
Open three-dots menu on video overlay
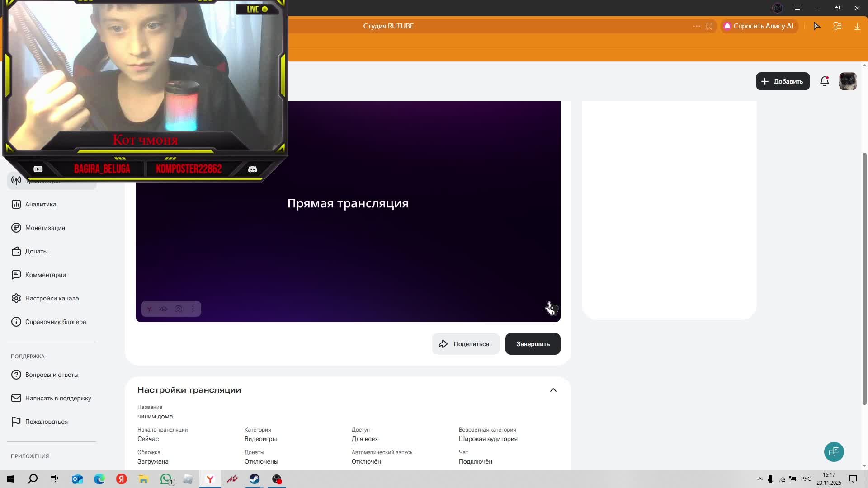[x=193, y=309]
